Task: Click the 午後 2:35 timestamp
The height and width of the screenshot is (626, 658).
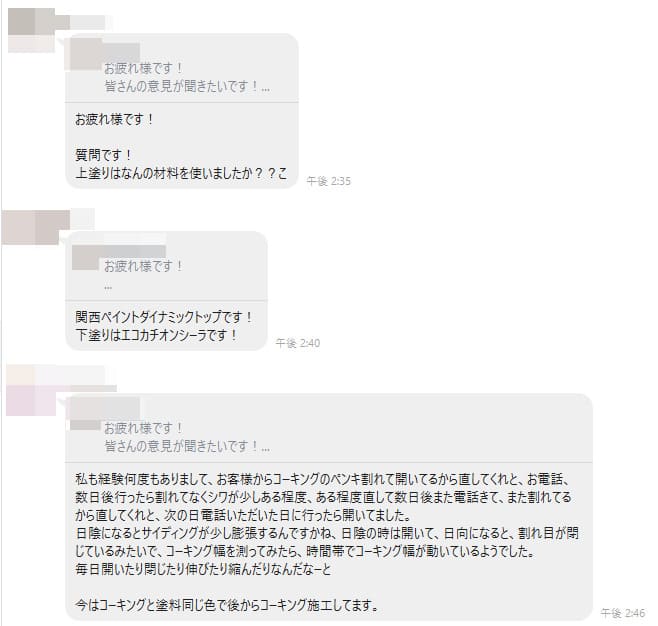Action: point(328,181)
